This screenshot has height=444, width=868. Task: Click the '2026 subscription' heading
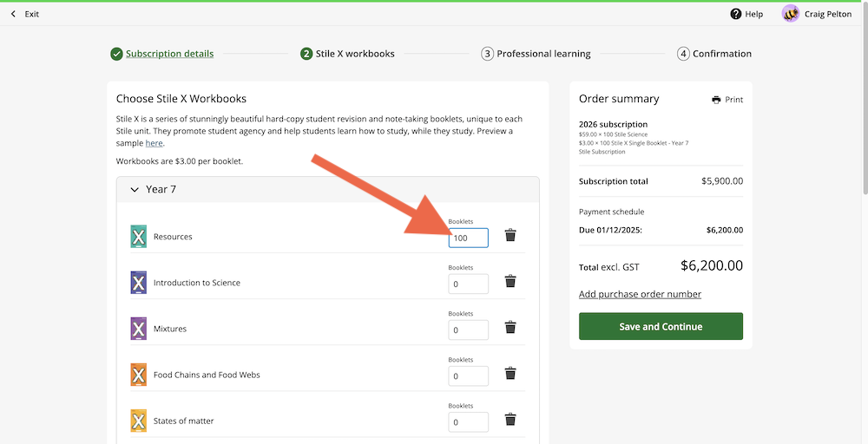[613, 124]
